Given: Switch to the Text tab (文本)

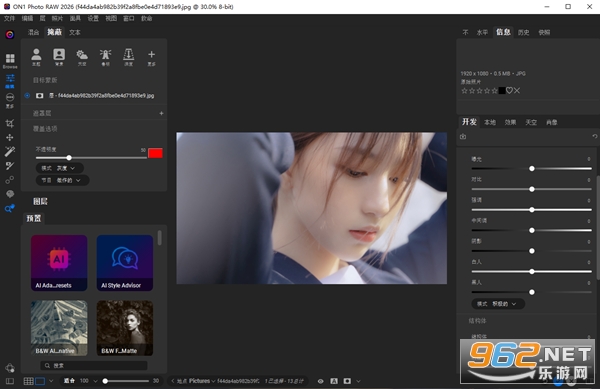Looking at the screenshot, I should pyautogui.click(x=75, y=33).
